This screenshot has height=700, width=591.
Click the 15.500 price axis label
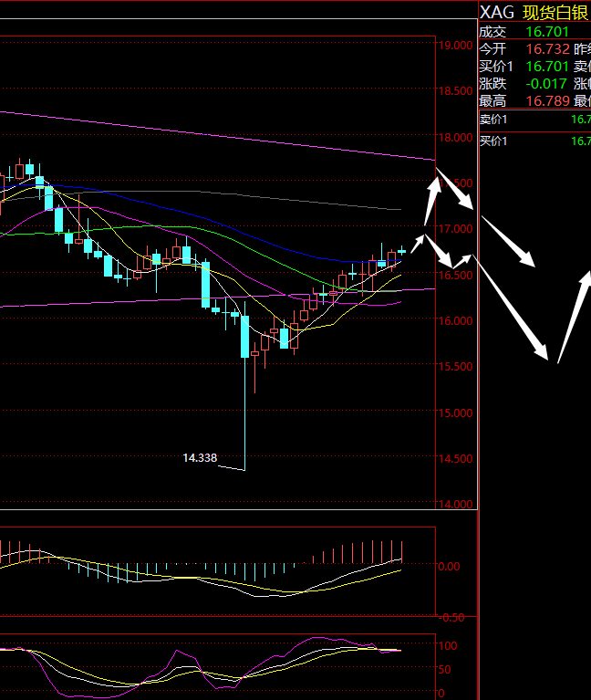455,367
